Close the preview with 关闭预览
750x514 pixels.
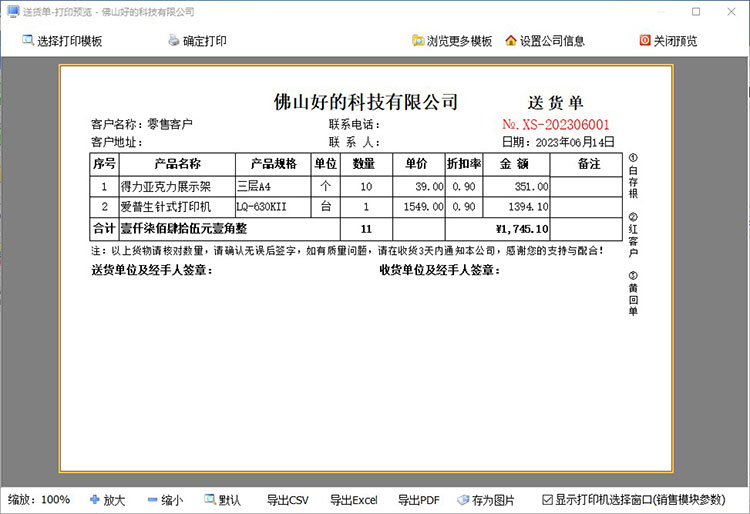tap(668, 41)
